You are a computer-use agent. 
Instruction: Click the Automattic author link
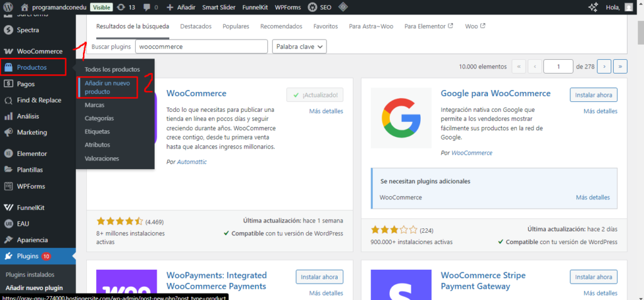[x=192, y=162]
